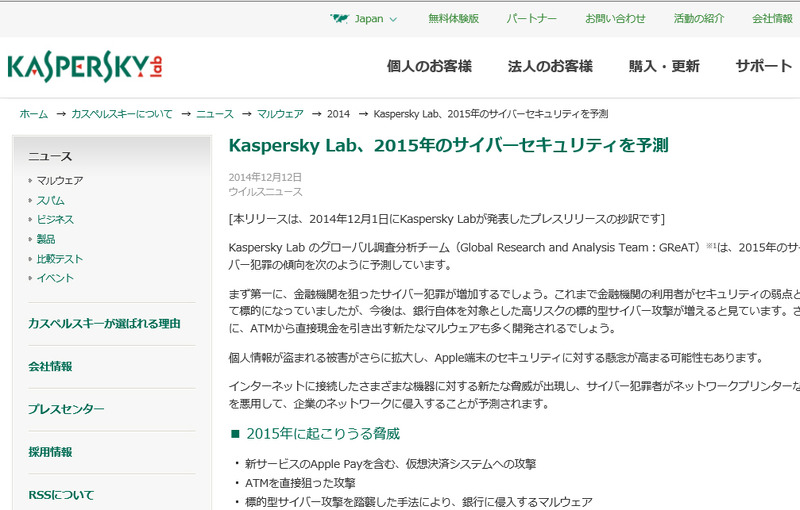Open RSSについて in the sidebar
Screen dimensions: 800x510
pos(61,495)
